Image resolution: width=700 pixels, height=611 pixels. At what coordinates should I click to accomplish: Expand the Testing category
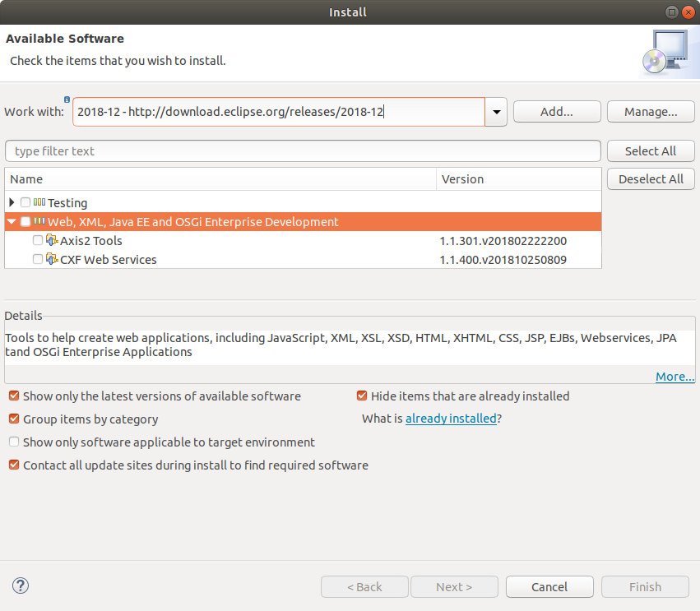(12, 202)
